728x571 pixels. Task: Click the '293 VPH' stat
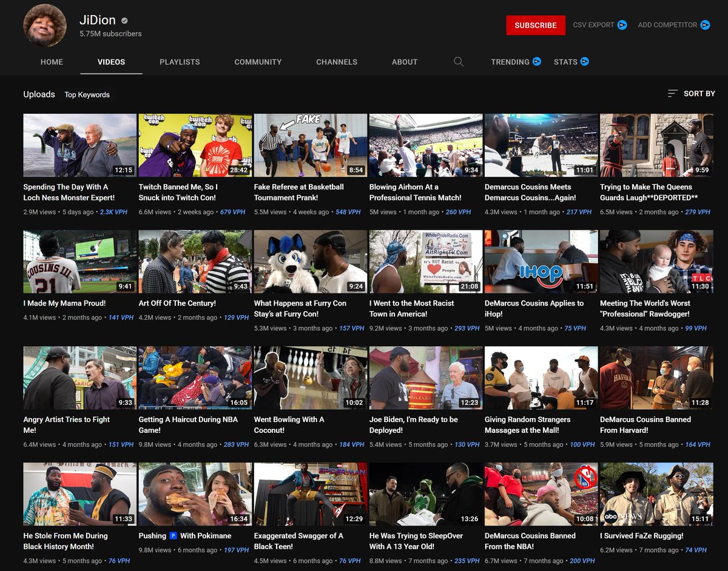(x=467, y=329)
